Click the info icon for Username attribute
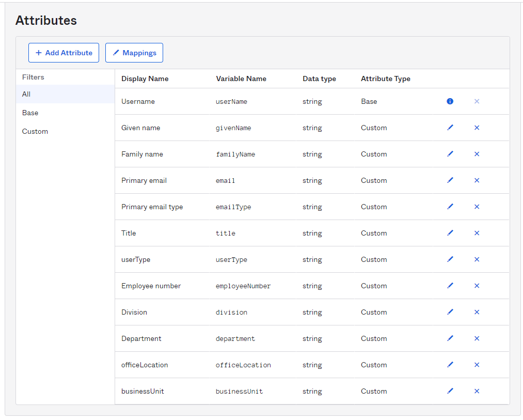Viewport: 523px width, 420px height. click(x=450, y=101)
